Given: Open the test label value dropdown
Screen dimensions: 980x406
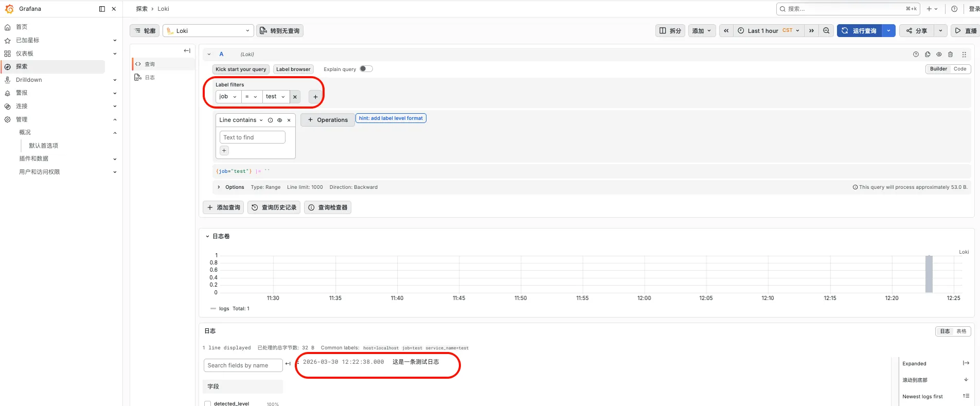Looking at the screenshot, I should (276, 97).
